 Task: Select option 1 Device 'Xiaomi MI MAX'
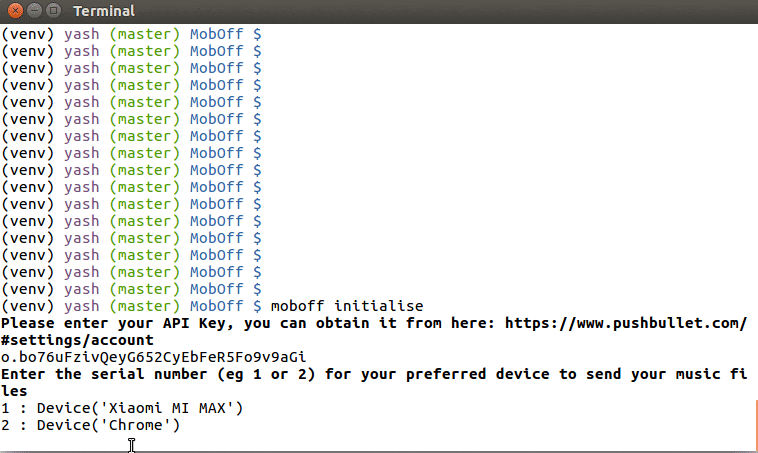(122, 408)
